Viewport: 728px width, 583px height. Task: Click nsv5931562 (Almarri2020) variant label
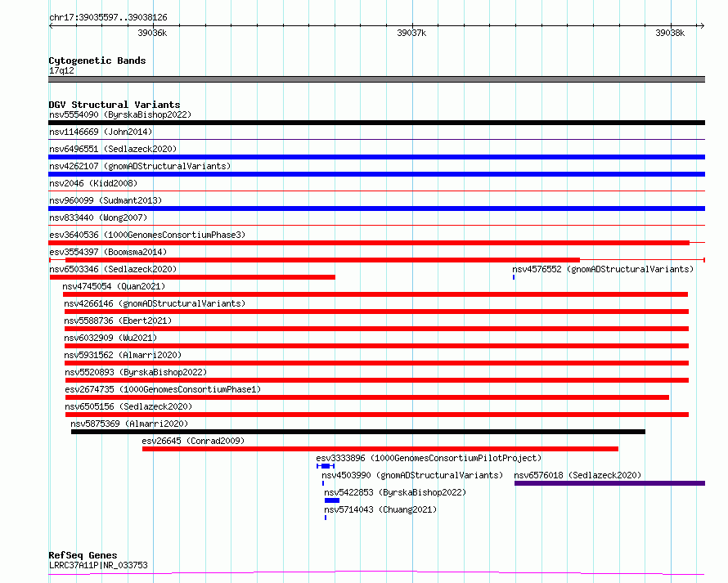pyautogui.click(x=123, y=355)
